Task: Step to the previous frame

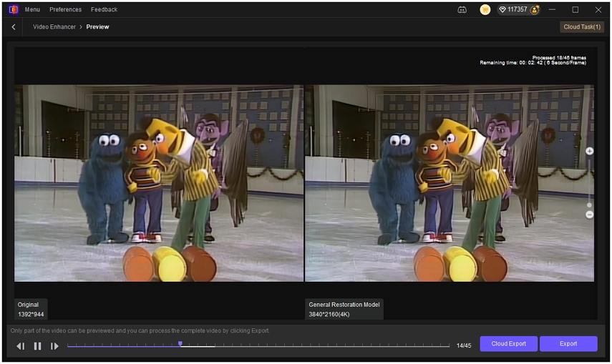Action: tap(21, 346)
